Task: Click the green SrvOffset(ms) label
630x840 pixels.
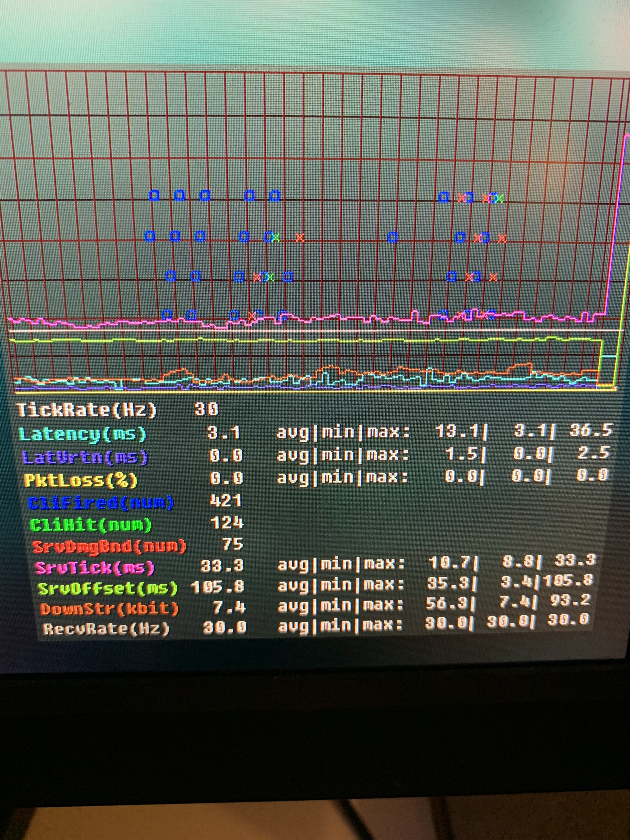Action: [107, 589]
